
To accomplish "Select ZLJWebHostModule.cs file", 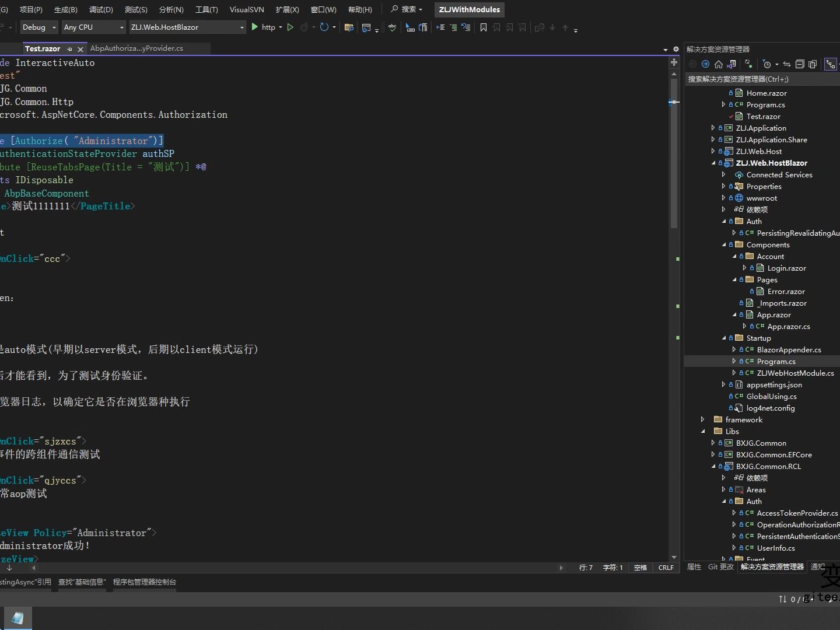I will 795,373.
